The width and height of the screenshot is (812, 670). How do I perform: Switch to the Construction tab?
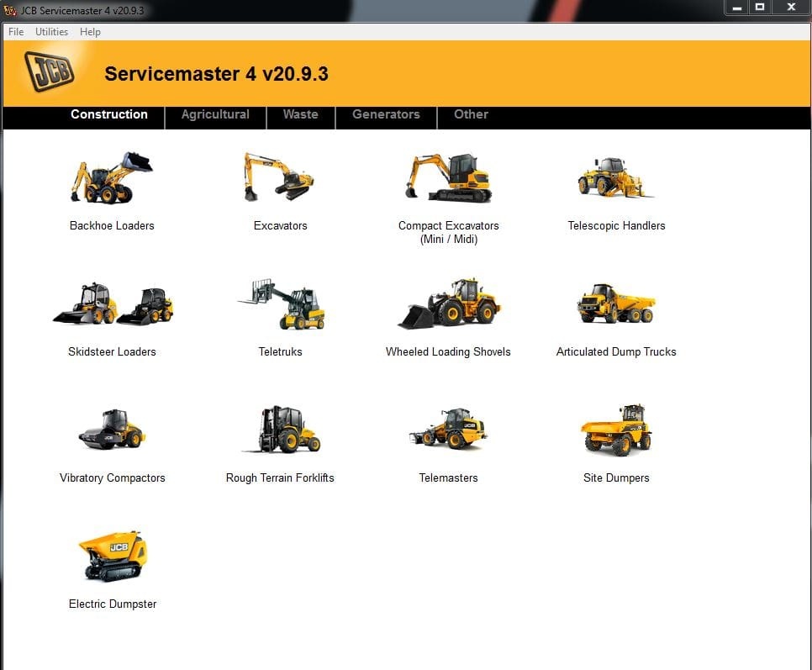[109, 114]
